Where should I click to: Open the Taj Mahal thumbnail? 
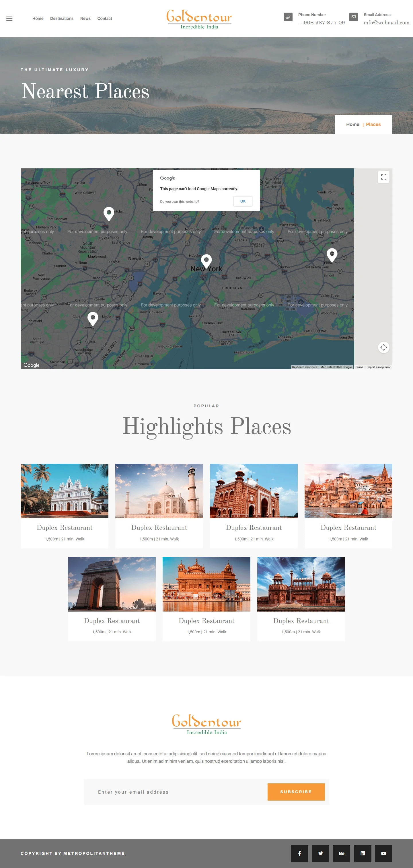[159, 491]
